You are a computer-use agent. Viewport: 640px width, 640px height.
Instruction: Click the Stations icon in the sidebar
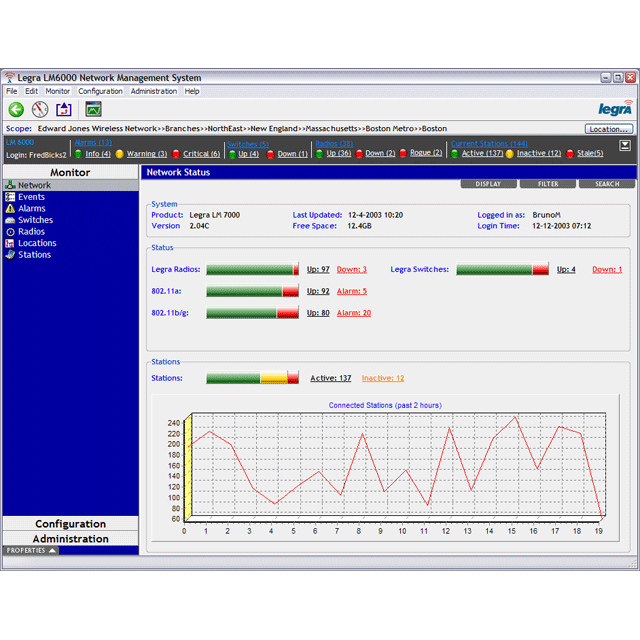(x=10, y=255)
